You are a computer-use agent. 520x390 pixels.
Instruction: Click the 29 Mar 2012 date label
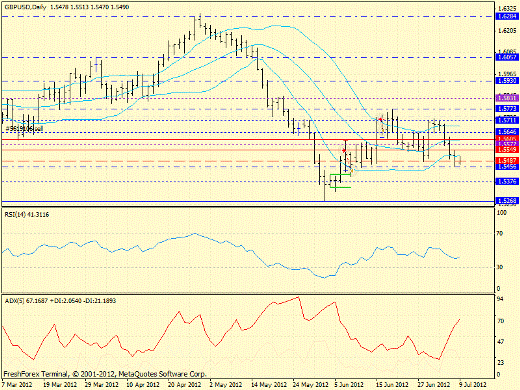click(x=102, y=384)
